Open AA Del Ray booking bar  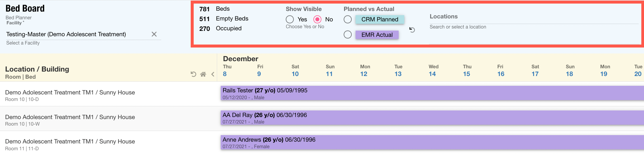click(x=431, y=118)
